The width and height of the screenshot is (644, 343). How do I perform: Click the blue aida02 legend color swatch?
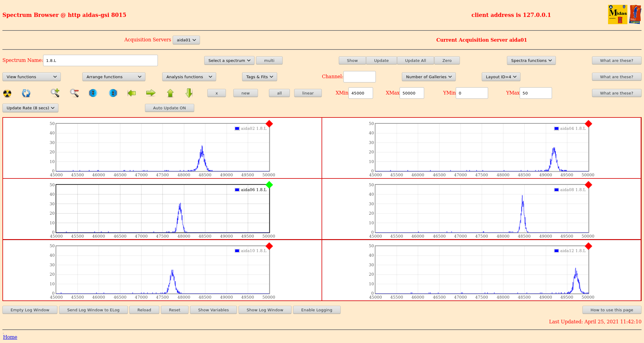(237, 129)
